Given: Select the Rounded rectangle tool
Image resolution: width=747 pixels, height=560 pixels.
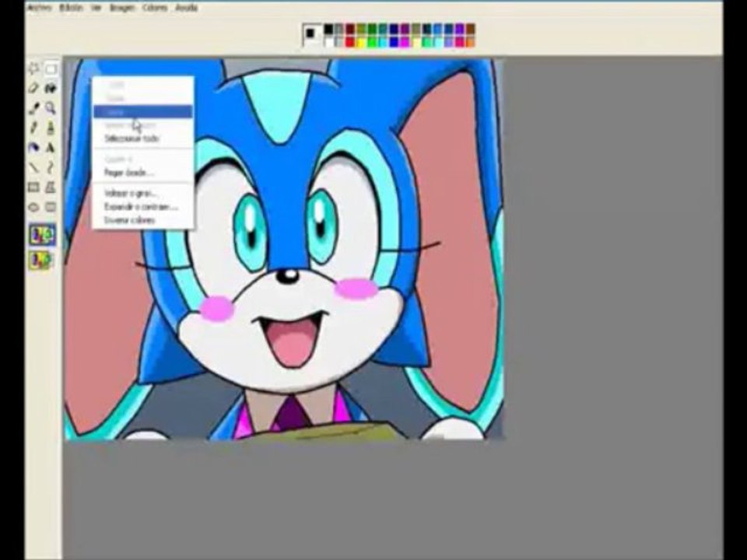Looking at the screenshot, I should coord(51,207).
